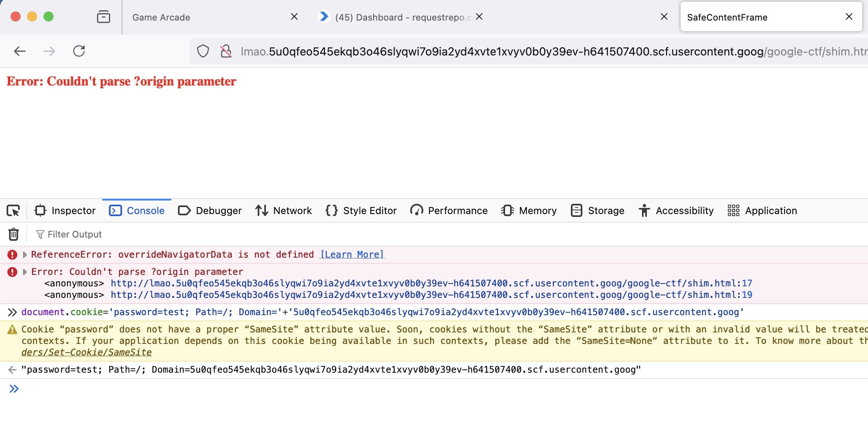
Task: Open shim.html:17 source link
Action: click(x=431, y=284)
